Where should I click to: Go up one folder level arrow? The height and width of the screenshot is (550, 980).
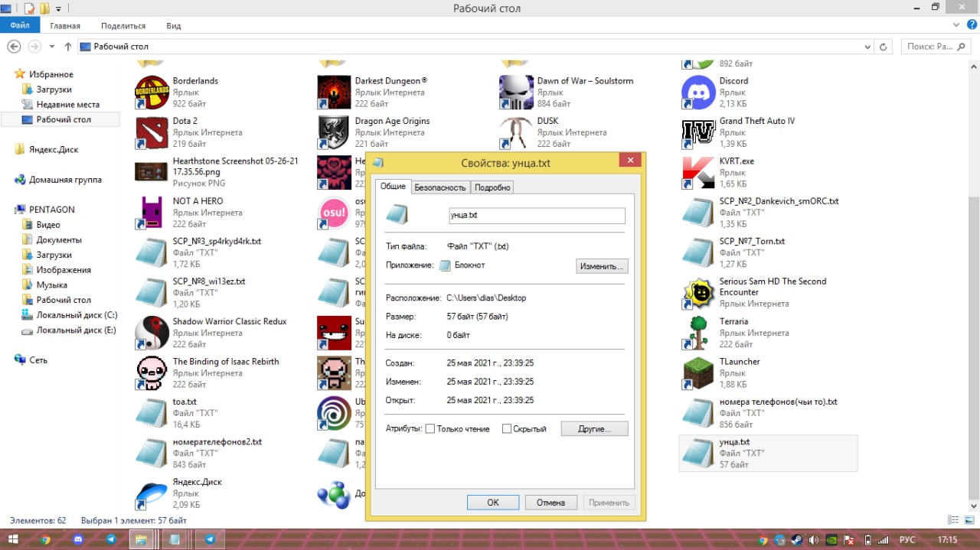tap(68, 47)
